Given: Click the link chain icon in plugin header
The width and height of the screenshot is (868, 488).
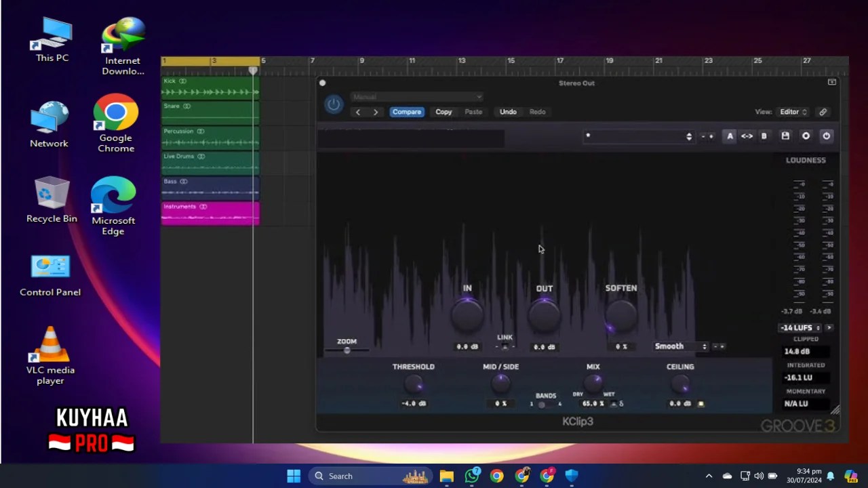Looking at the screenshot, I should [823, 112].
